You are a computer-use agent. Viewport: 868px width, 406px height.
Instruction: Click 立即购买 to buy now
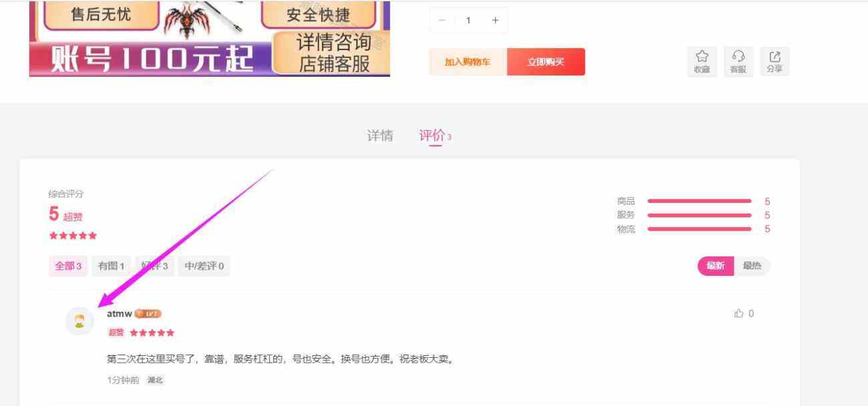tap(546, 61)
